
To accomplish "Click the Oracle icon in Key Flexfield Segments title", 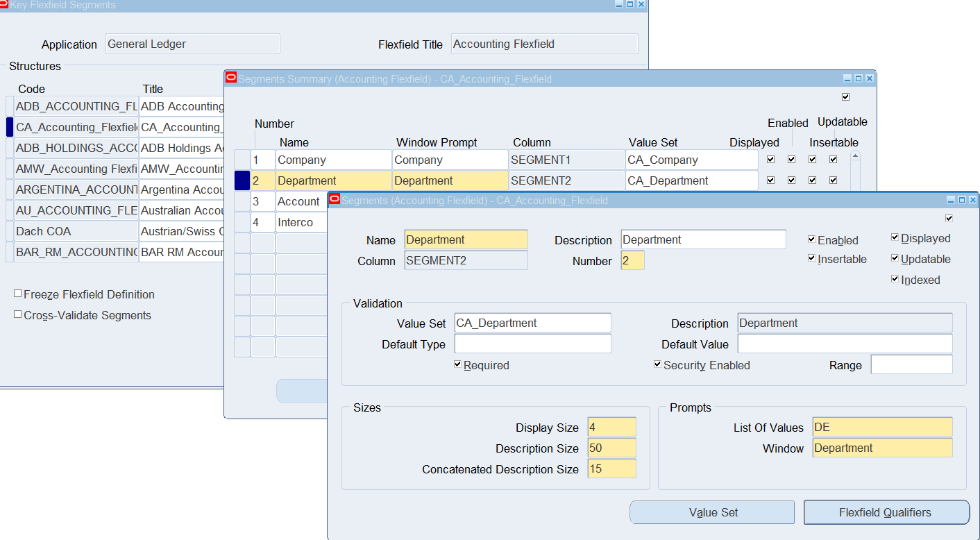I will (x=3, y=4).
